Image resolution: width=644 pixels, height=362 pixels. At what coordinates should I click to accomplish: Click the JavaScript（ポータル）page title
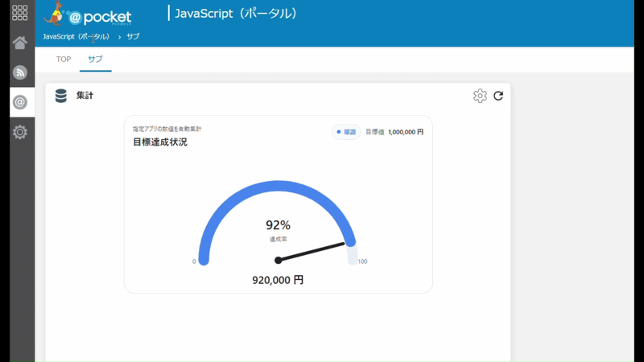coord(236,13)
